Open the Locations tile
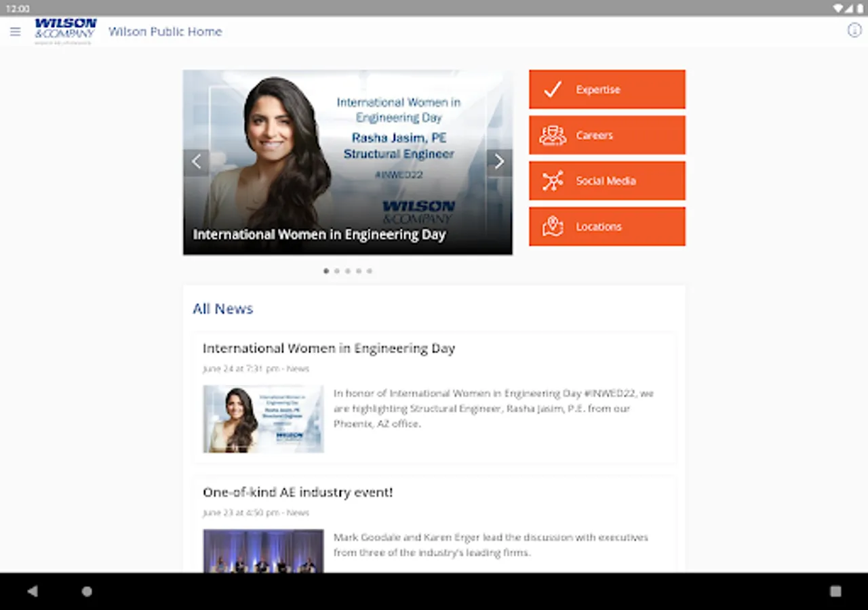The height and width of the screenshot is (610, 868). (607, 226)
